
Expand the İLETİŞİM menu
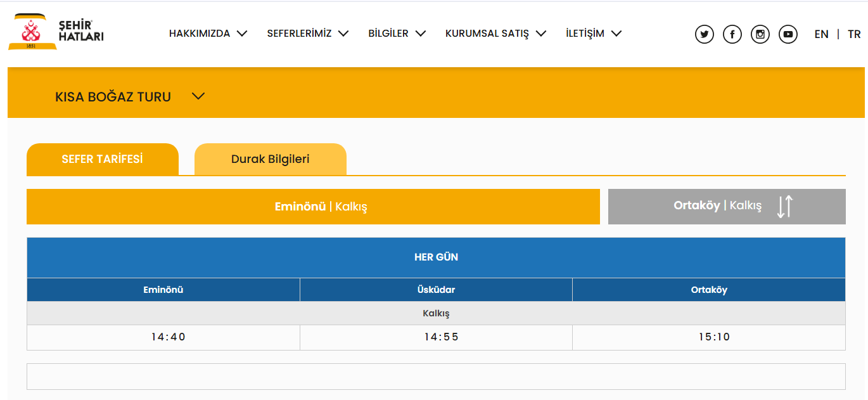click(594, 34)
